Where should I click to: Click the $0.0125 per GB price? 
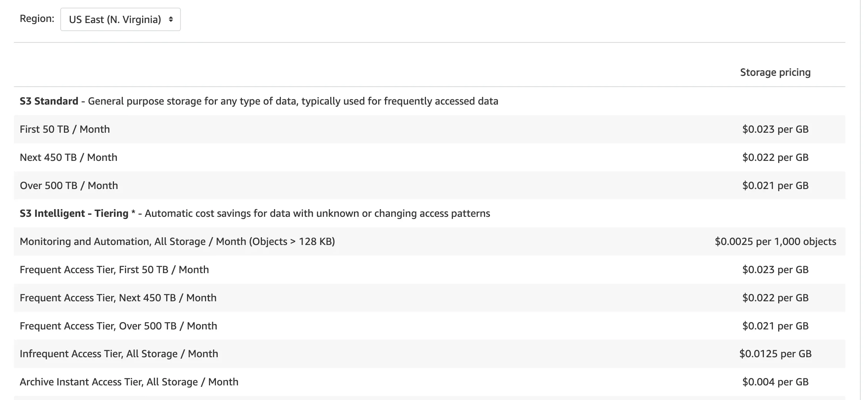[775, 354]
